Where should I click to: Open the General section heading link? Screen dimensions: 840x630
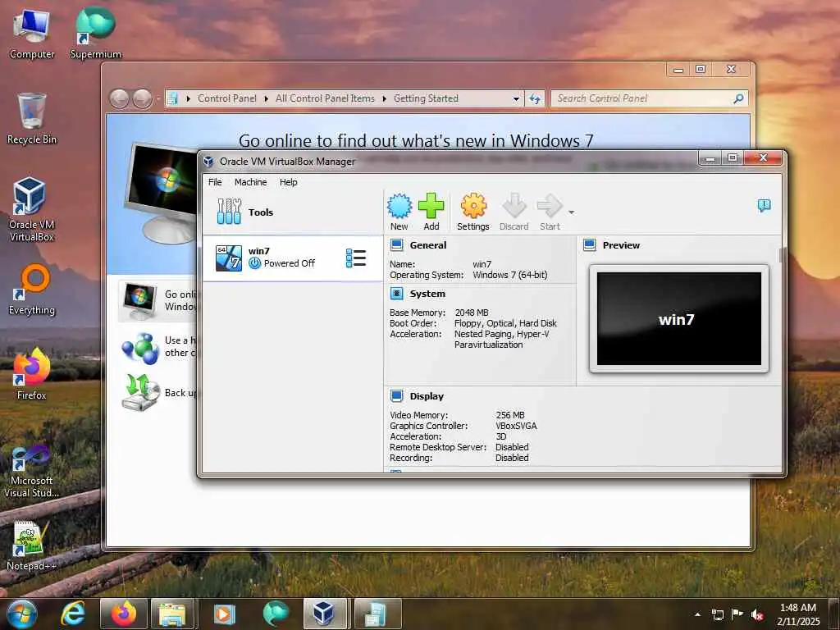(x=428, y=245)
